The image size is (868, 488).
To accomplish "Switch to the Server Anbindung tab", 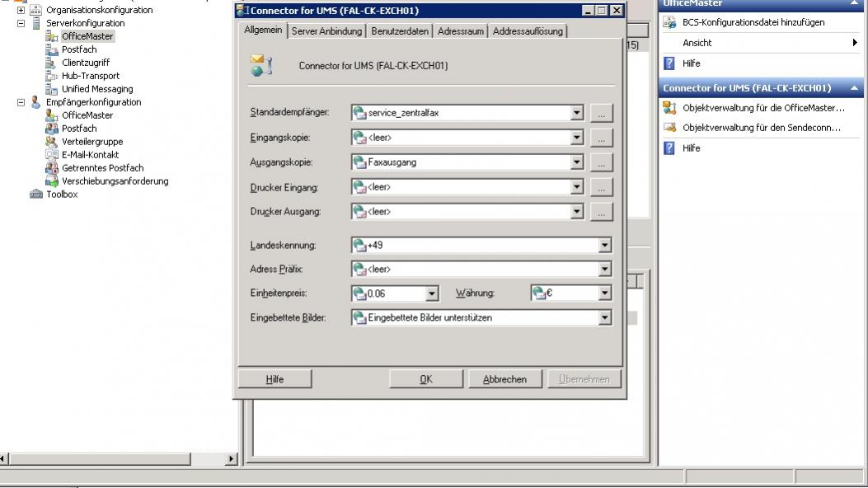I will point(328,31).
